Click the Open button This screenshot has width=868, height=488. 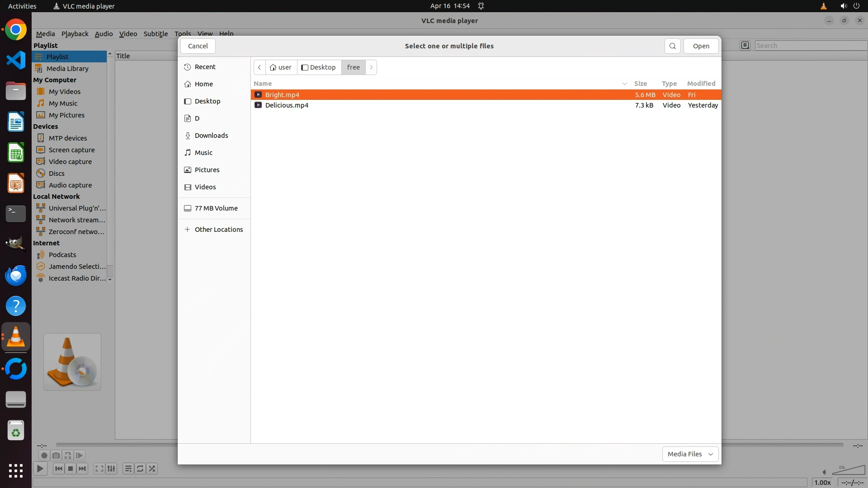[701, 46]
